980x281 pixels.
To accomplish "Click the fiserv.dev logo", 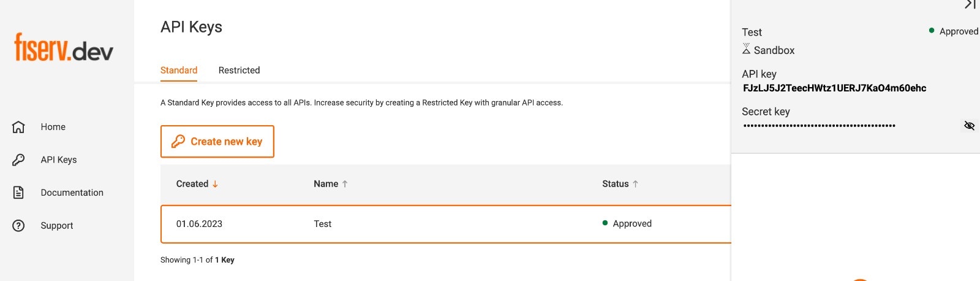I will pyautogui.click(x=64, y=47).
